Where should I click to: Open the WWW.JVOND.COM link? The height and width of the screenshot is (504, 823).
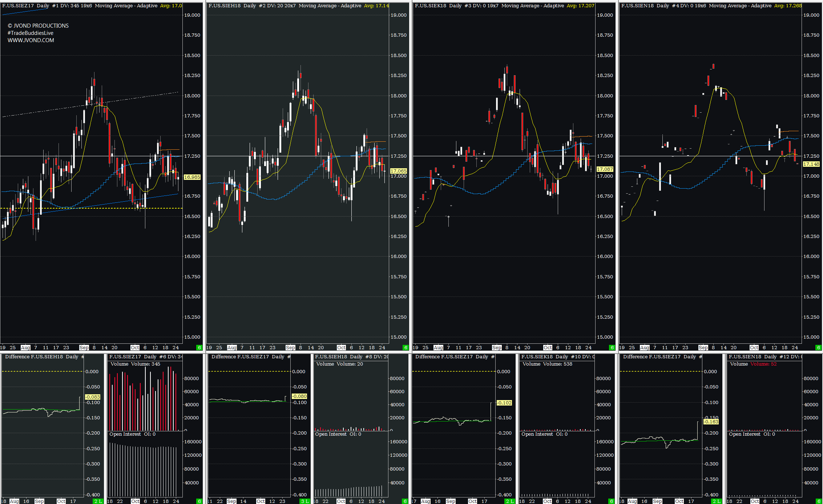click(31, 40)
